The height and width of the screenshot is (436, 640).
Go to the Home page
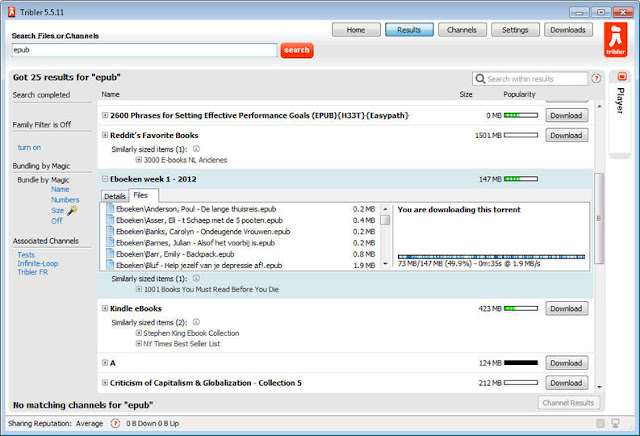(x=356, y=30)
